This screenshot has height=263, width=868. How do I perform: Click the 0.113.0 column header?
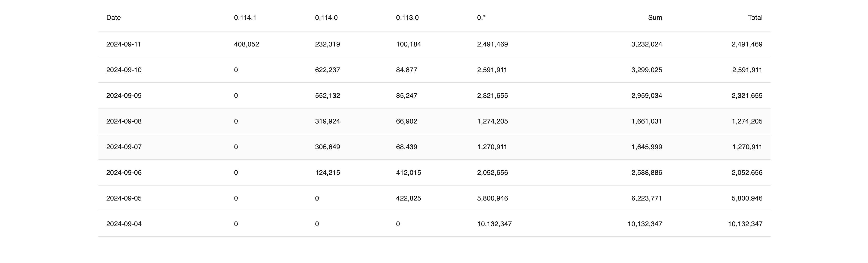pos(407,17)
